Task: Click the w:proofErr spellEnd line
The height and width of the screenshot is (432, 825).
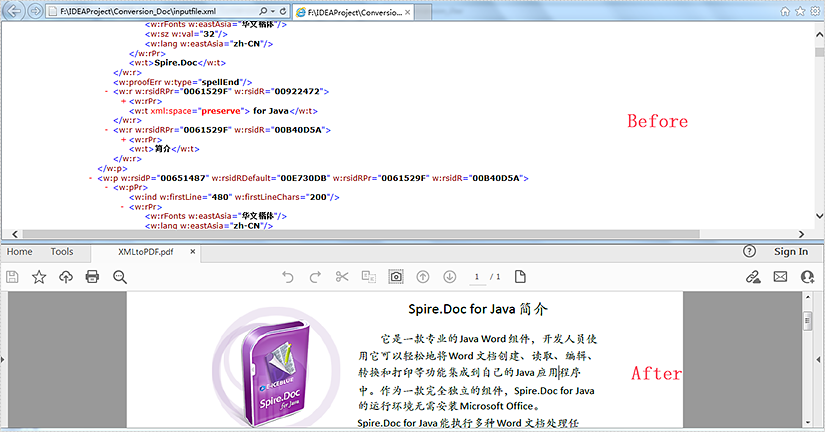Action: 183,82
